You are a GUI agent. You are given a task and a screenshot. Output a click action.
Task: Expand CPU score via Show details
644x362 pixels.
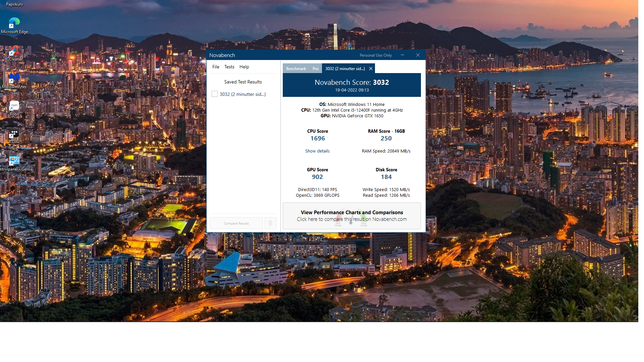[317, 151]
